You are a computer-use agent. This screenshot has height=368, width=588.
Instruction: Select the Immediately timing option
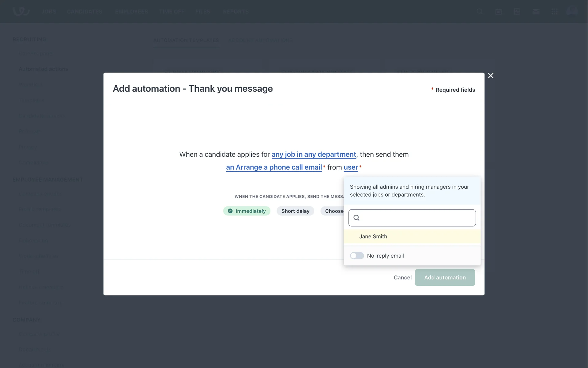click(x=250, y=211)
